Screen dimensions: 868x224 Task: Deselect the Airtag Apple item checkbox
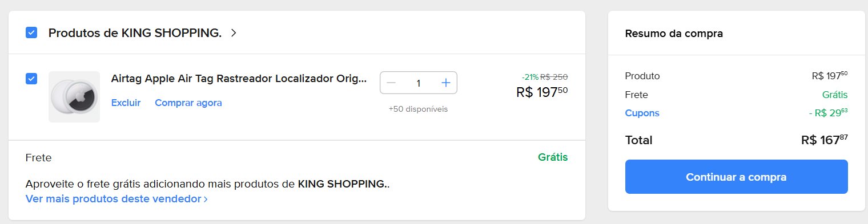[31, 79]
